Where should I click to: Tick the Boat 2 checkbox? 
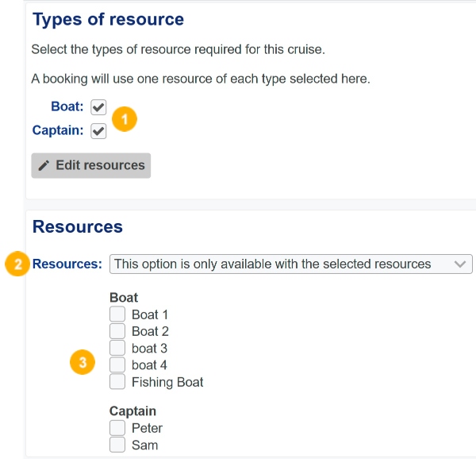(117, 331)
